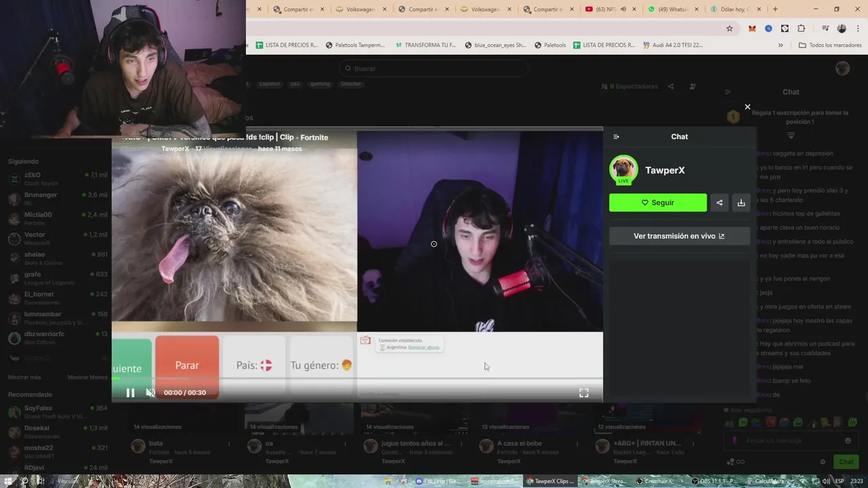Open options for A casa el bebe clip

pyautogui.click(x=578, y=445)
